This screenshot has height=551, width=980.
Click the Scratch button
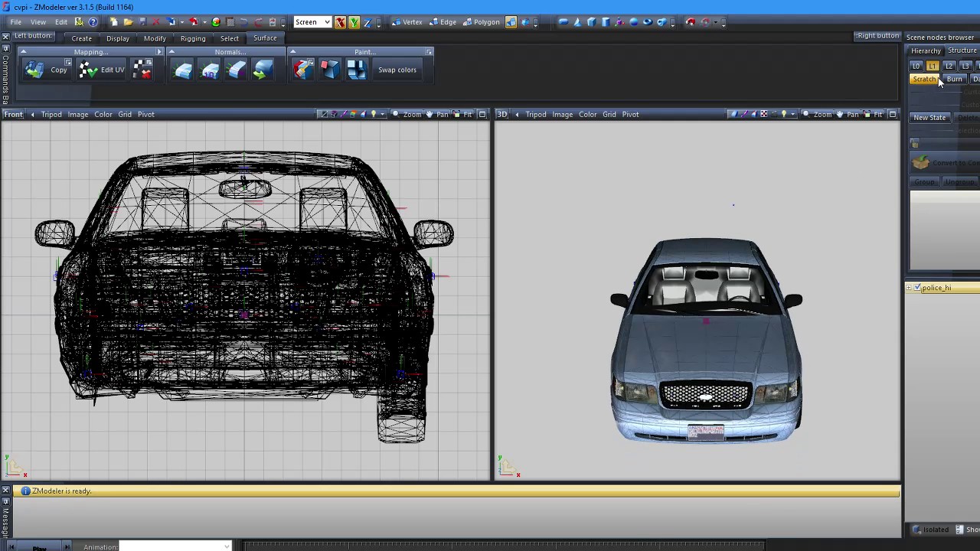pyautogui.click(x=925, y=80)
